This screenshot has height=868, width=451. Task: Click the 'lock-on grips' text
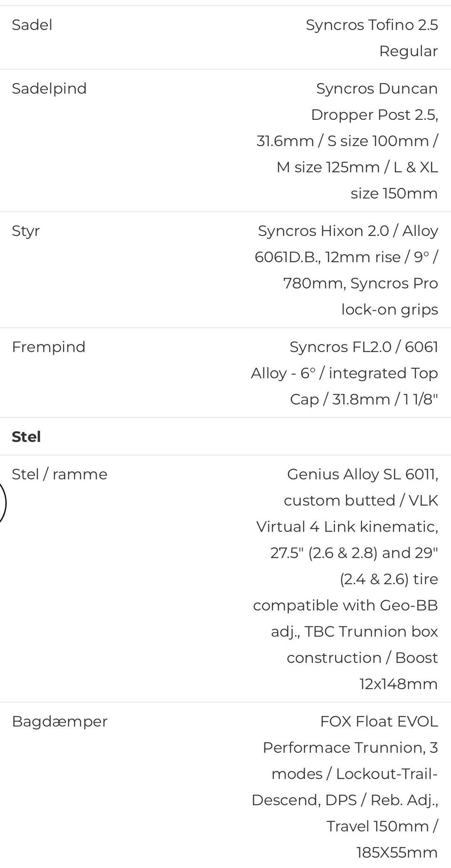pyautogui.click(x=389, y=309)
